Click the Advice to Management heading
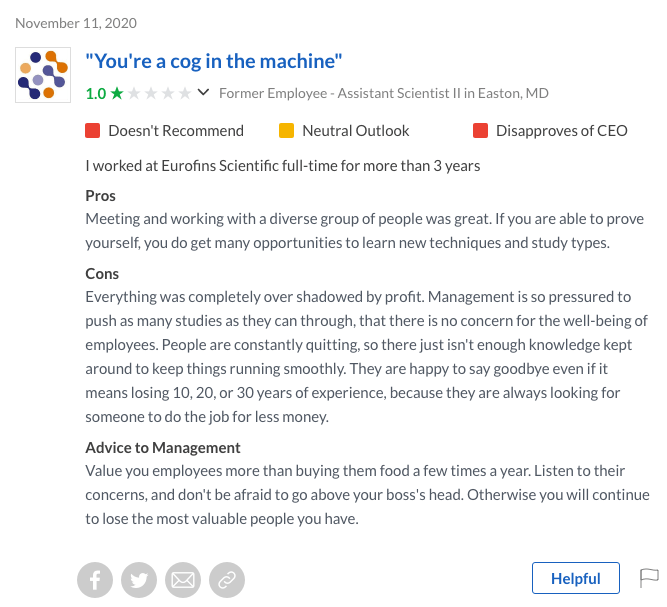 click(x=163, y=448)
